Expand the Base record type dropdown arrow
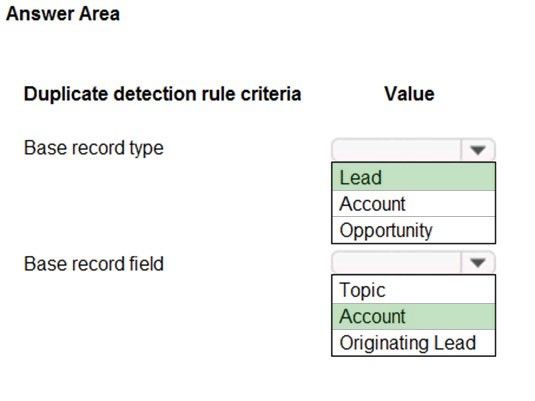535x401 pixels. point(477,149)
